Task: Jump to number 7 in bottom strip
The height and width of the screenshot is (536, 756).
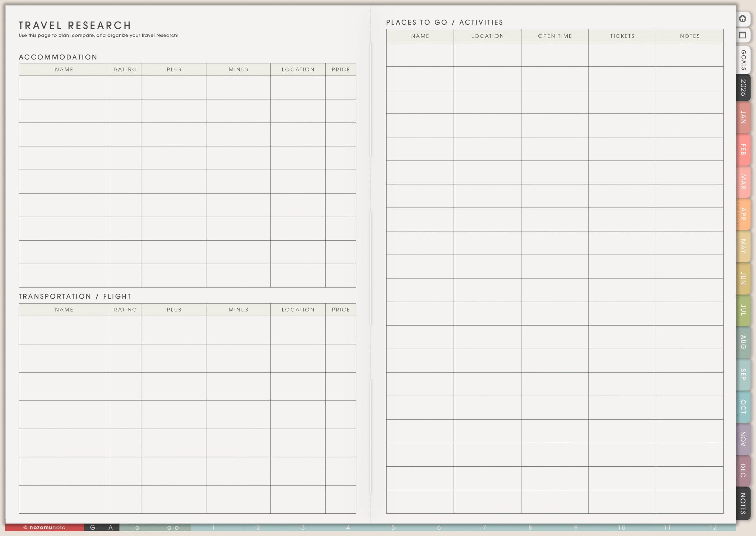Action: (x=484, y=527)
